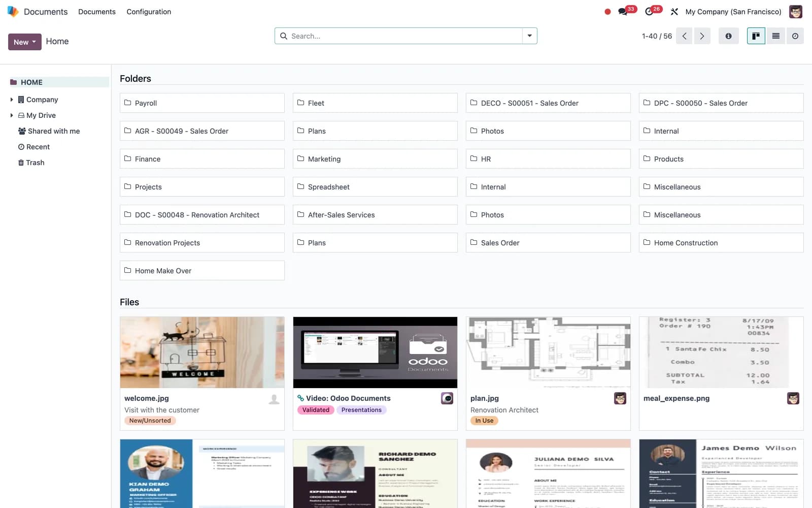Switch to Kanban view

pyautogui.click(x=756, y=36)
